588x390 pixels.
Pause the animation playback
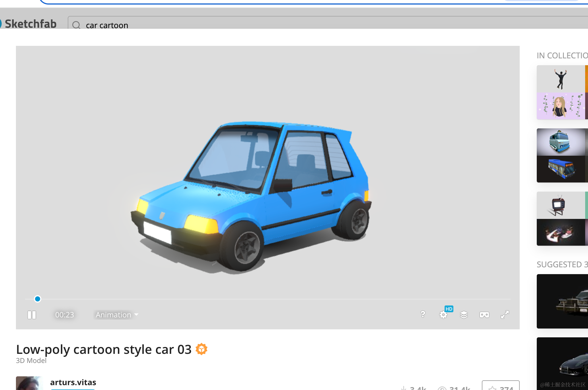(x=32, y=315)
